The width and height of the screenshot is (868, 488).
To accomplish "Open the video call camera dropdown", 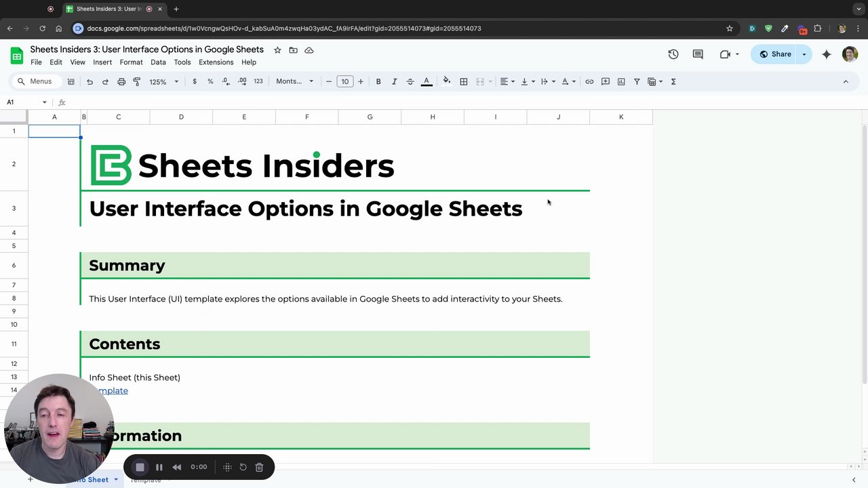I will tap(736, 54).
